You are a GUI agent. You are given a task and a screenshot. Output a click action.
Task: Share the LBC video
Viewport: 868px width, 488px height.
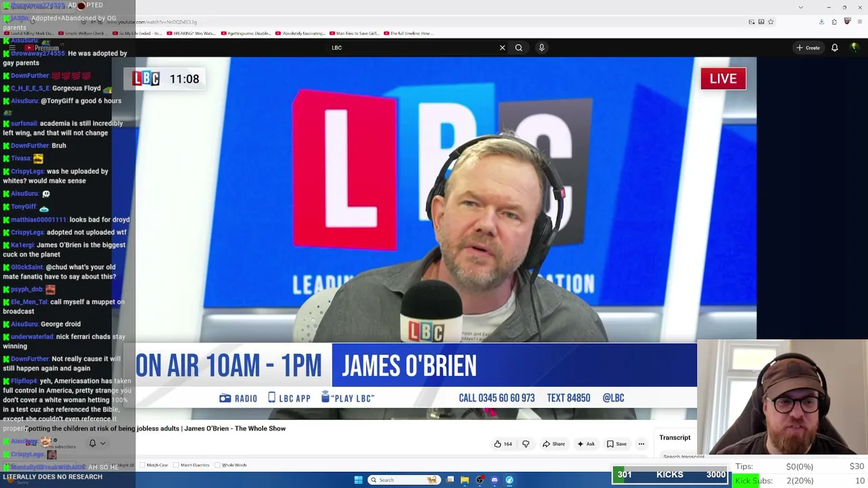pyautogui.click(x=553, y=444)
